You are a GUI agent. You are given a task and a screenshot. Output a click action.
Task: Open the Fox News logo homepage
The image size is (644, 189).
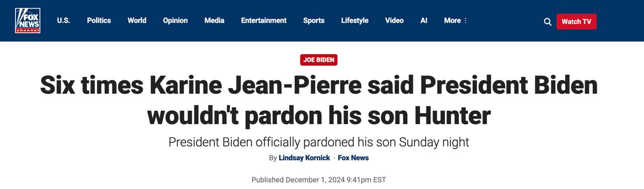tap(28, 21)
